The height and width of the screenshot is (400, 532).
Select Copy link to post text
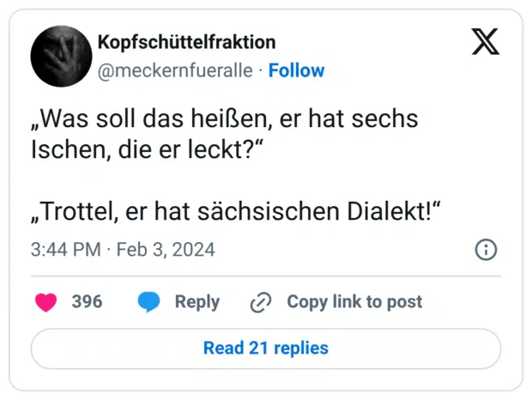tap(354, 301)
